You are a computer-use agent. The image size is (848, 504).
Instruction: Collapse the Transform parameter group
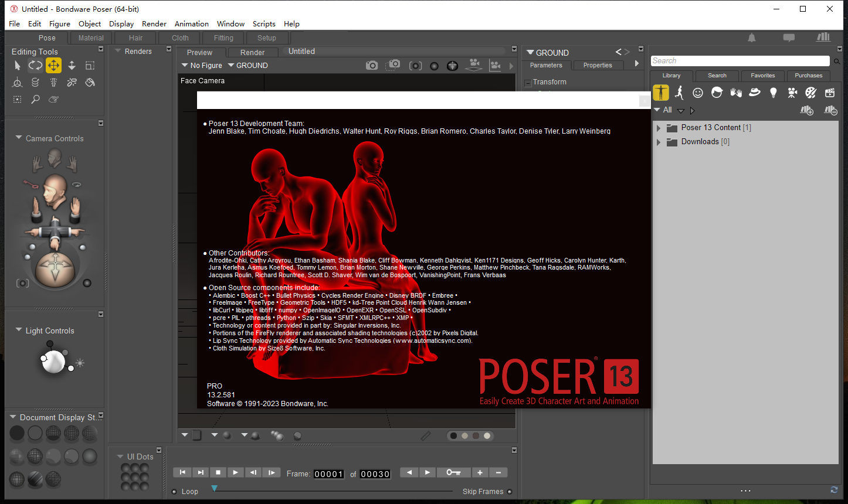coord(528,83)
